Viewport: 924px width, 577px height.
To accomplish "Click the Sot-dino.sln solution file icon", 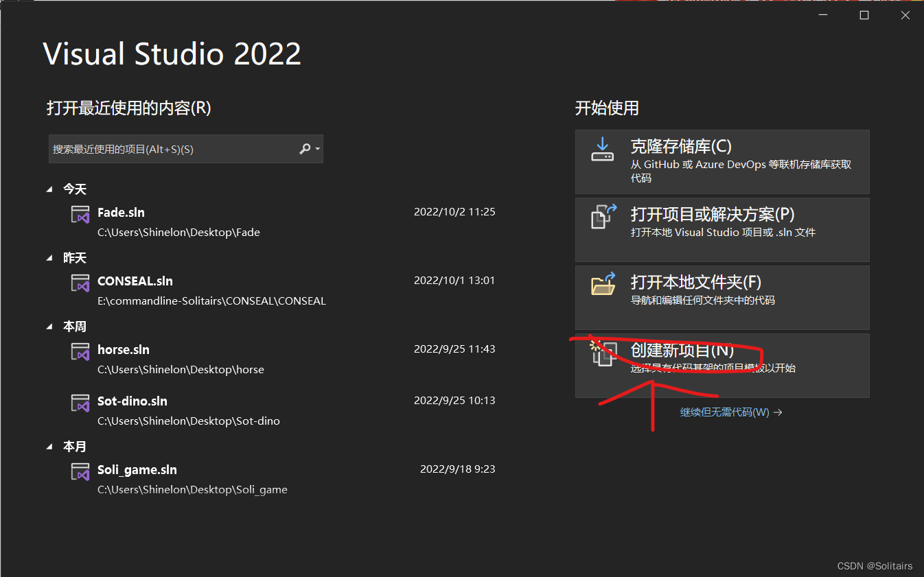I will point(80,403).
